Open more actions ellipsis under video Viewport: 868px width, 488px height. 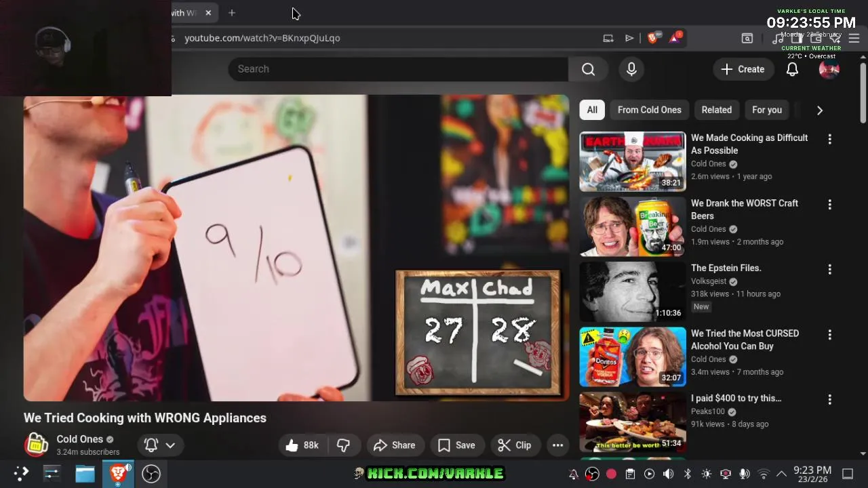pos(557,445)
